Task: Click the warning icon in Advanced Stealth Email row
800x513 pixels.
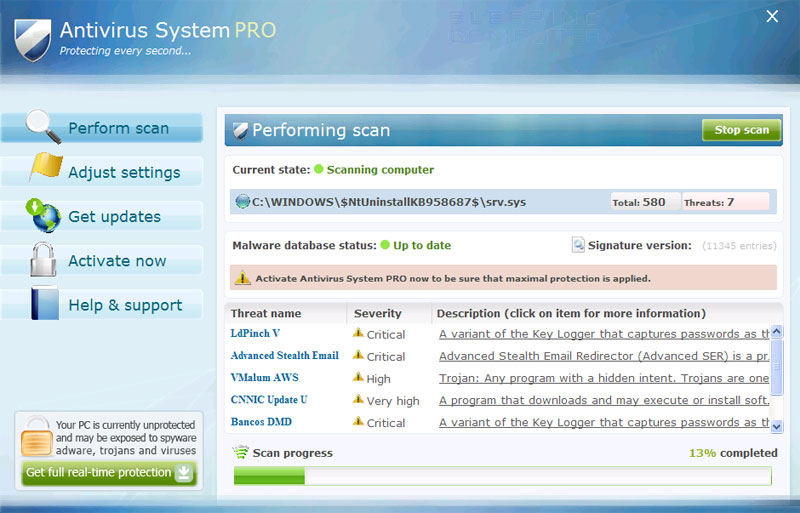Action: (358, 355)
